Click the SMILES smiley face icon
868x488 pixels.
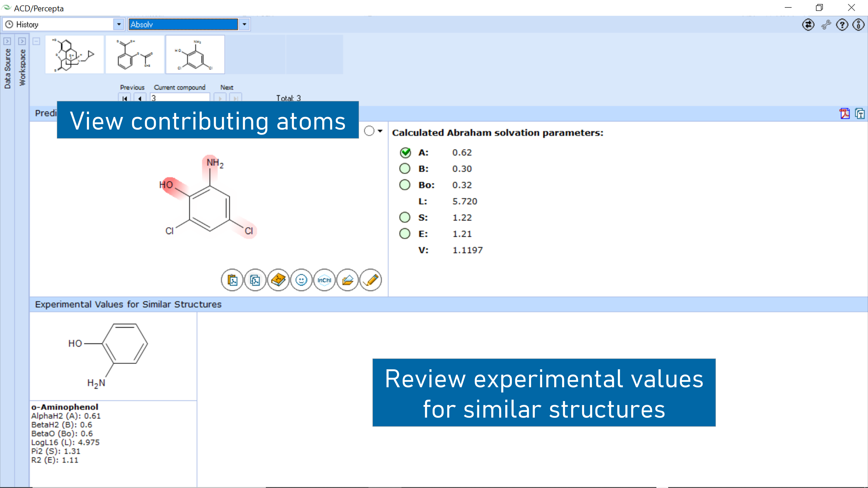(x=301, y=280)
